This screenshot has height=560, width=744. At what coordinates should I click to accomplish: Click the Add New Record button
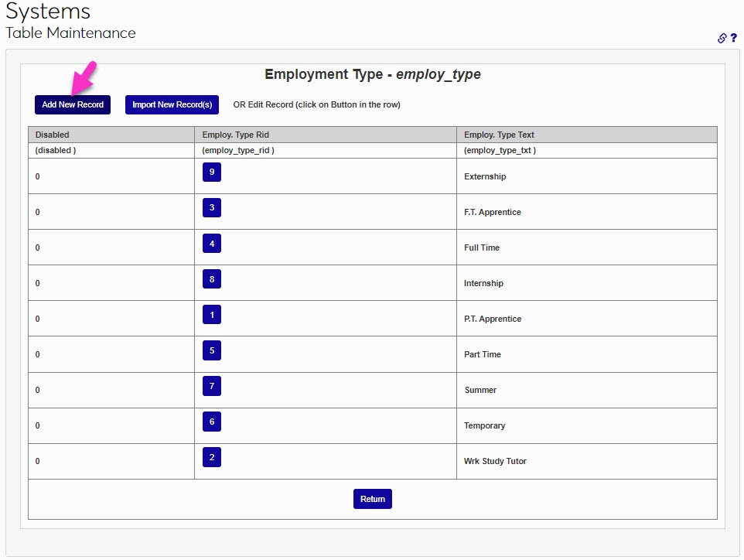[x=73, y=104]
